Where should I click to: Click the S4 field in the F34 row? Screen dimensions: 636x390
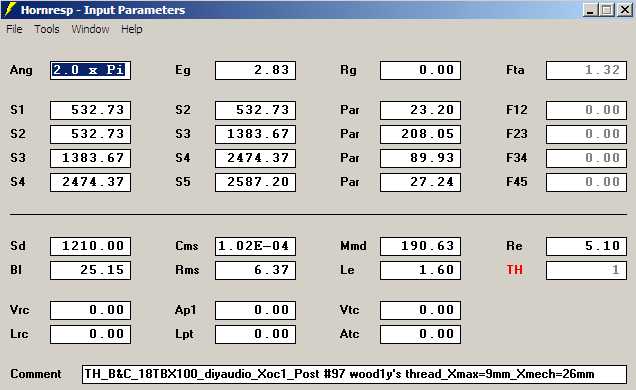coord(256,158)
